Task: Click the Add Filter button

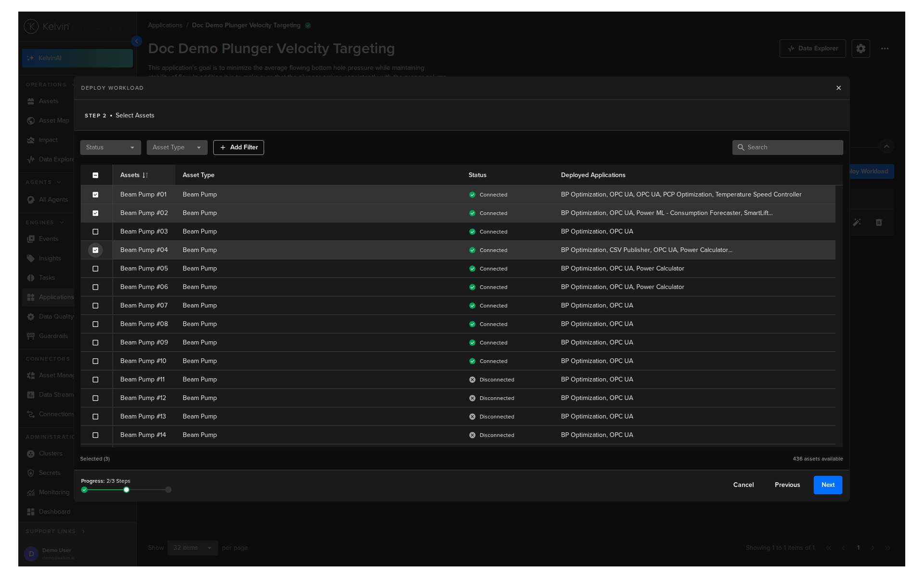Action: (x=239, y=147)
